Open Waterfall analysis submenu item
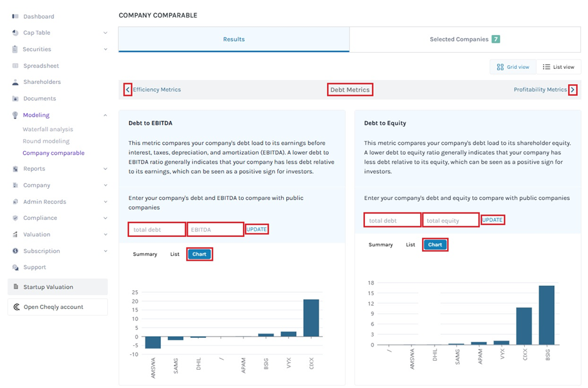 point(48,129)
